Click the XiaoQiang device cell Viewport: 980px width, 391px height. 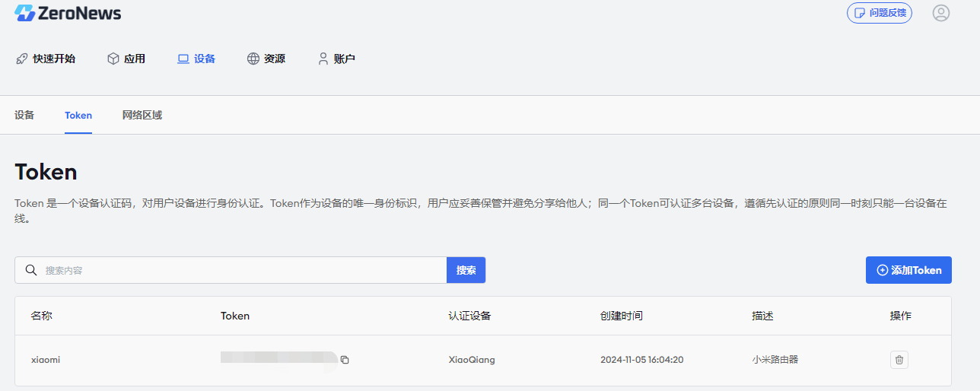click(x=472, y=360)
